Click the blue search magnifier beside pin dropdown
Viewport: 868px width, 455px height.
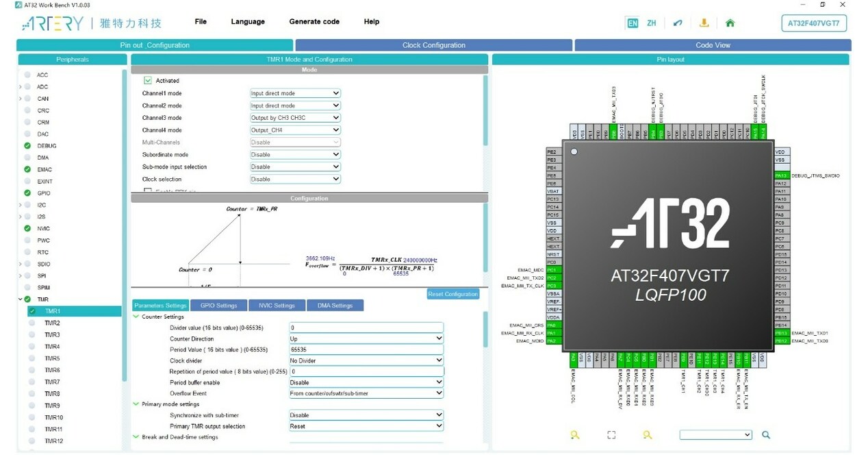pos(766,434)
